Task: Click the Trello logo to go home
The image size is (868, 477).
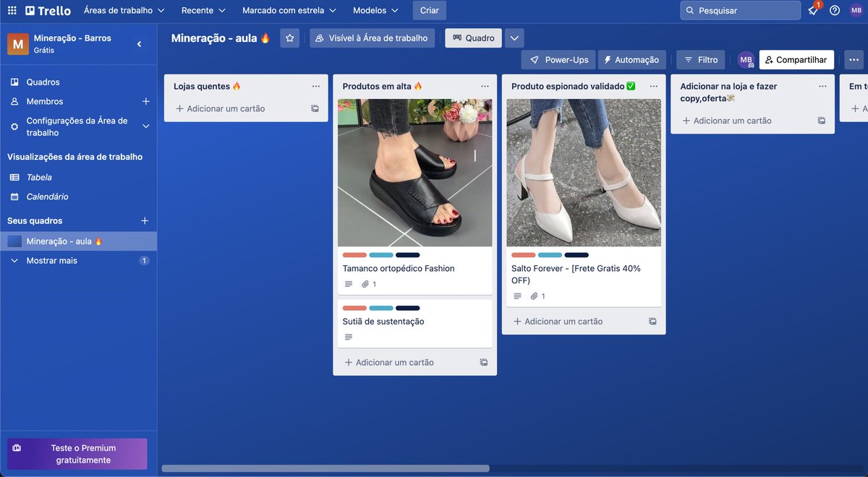Action: (x=48, y=11)
